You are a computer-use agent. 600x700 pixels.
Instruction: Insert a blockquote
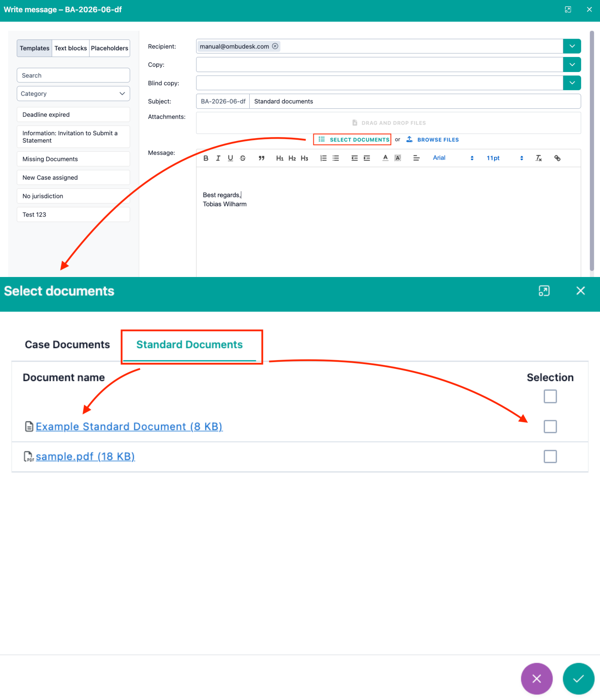[261, 158]
